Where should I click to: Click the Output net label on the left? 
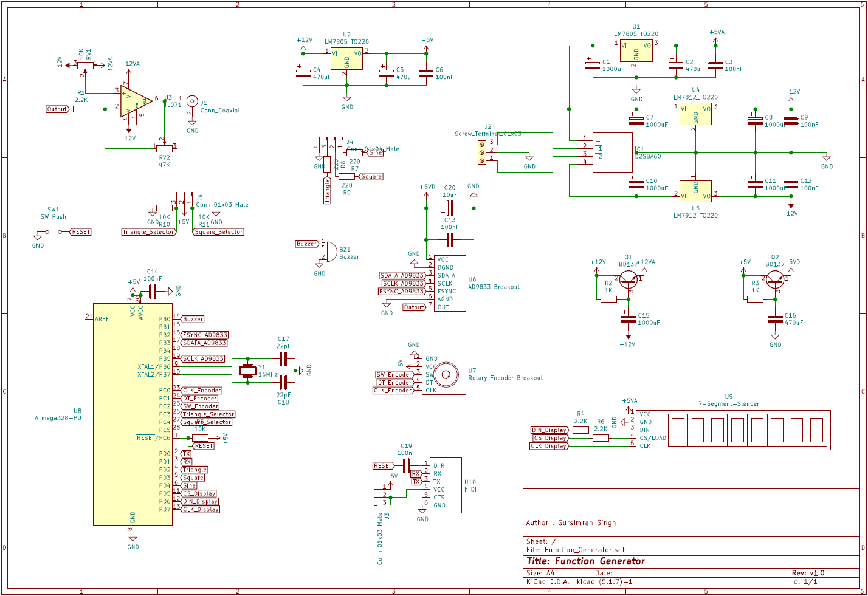[56, 108]
